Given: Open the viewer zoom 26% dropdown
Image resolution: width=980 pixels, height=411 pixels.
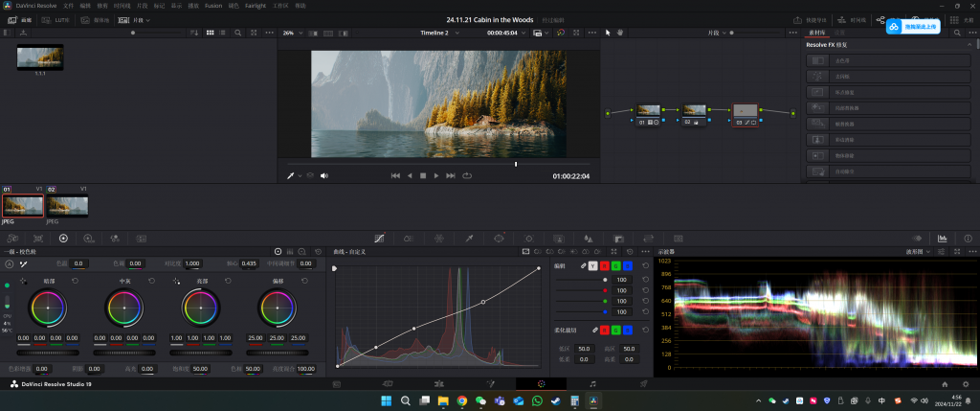Looking at the screenshot, I should click(x=292, y=33).
